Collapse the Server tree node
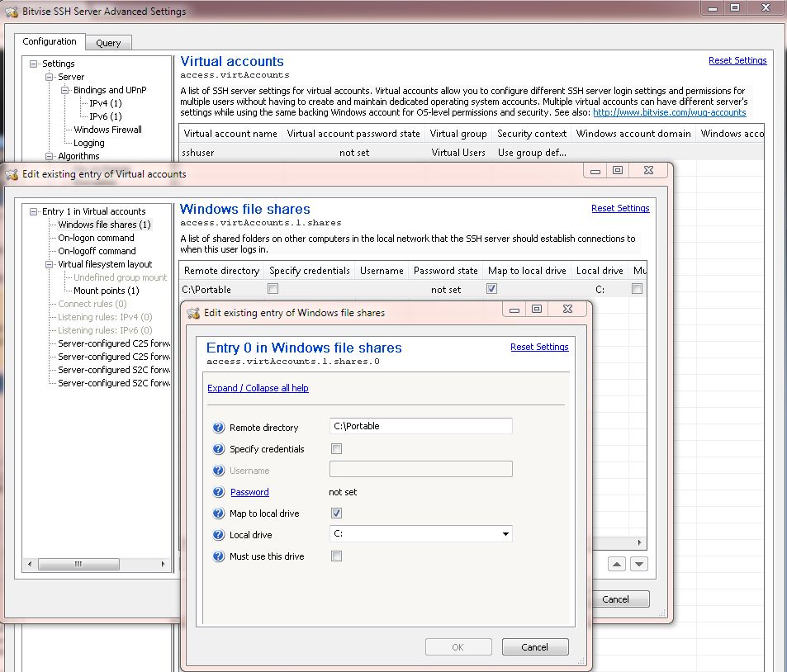Screen dimensions: 787x672 (50, 77)
